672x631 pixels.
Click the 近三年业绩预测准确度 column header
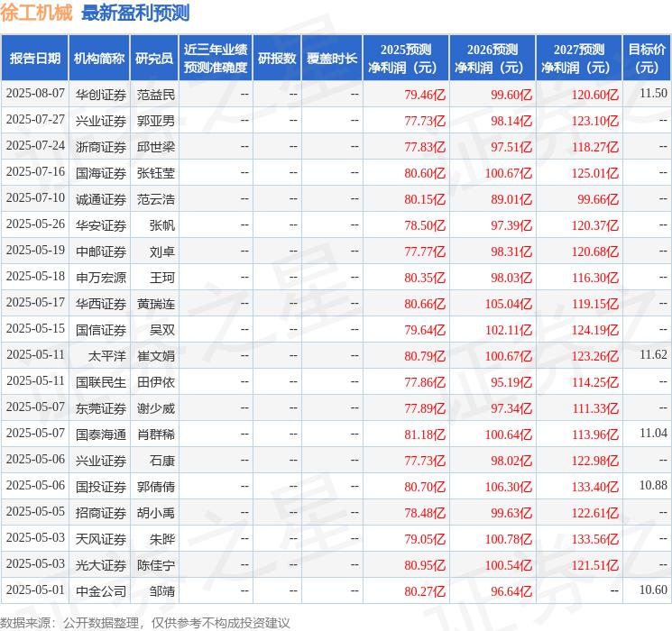point(215,58)
